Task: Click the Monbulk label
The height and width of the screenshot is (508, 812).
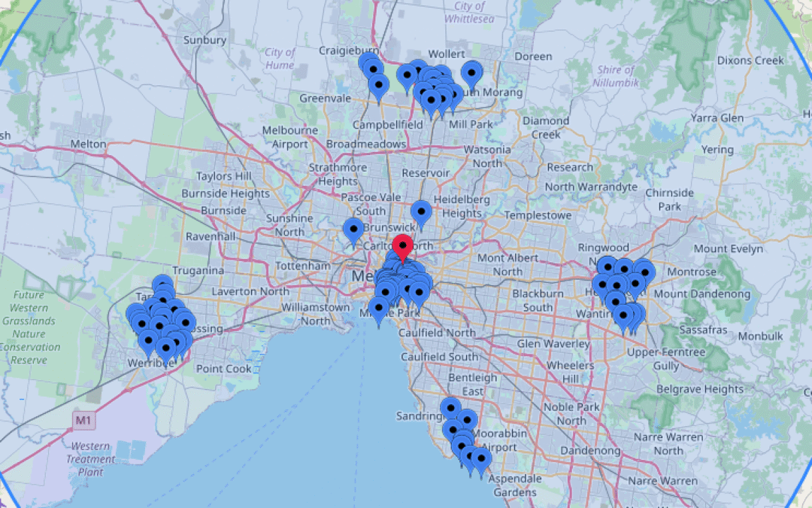Action: pos(761,336)
